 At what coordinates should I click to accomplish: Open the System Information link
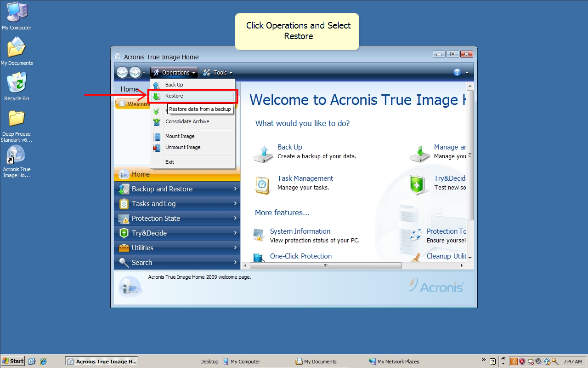(x=300, y=231)
